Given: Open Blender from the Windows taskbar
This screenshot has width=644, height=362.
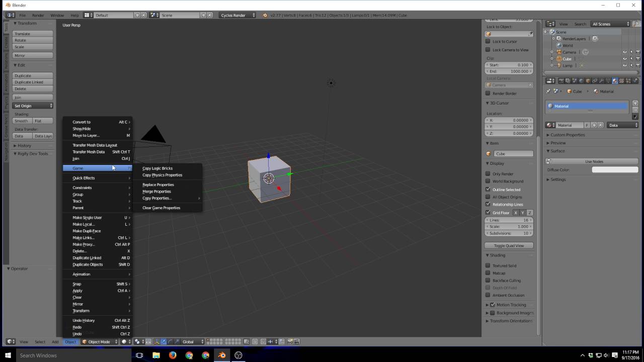Looking at the screenshot, I should (x=222, y=355).
